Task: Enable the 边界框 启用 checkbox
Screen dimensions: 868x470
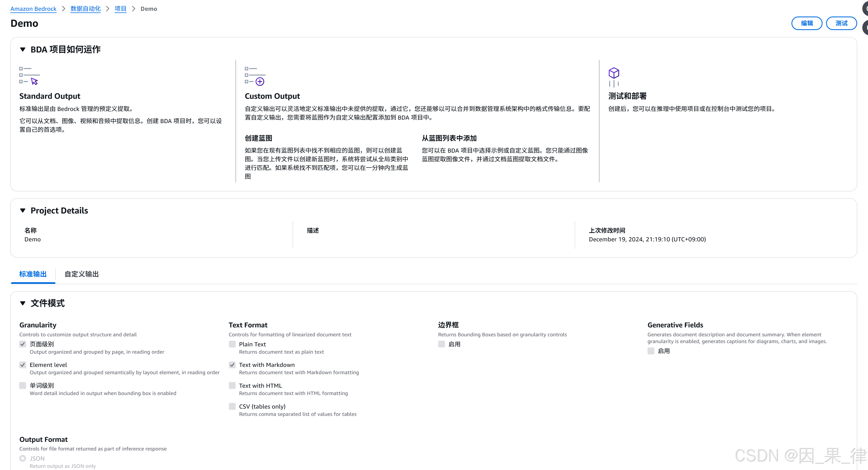Action: pyautogui.click(x=441, y=344)
